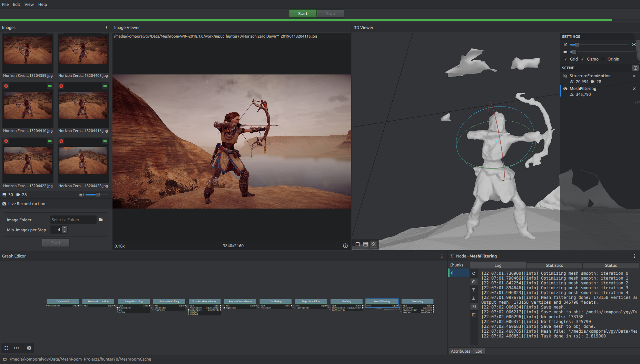640x364 pixels.
Task: Toggle log auto-scroll to end icon
Action: click(474, 306)
